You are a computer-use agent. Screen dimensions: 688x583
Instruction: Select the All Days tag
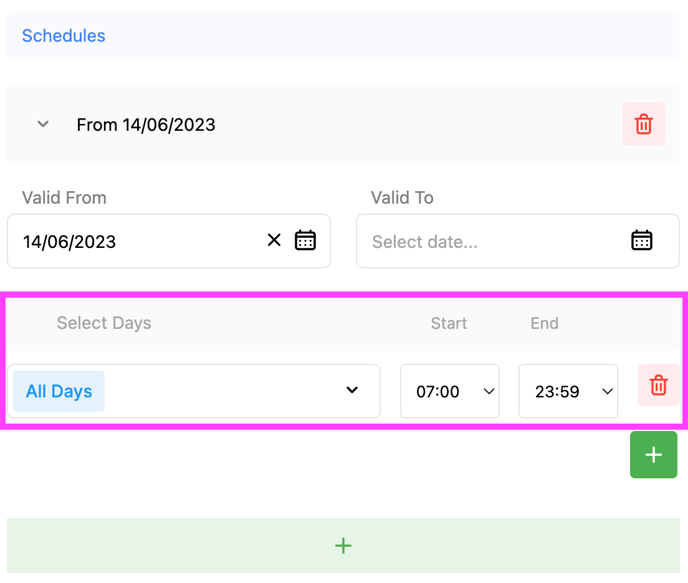coord(59,391)
